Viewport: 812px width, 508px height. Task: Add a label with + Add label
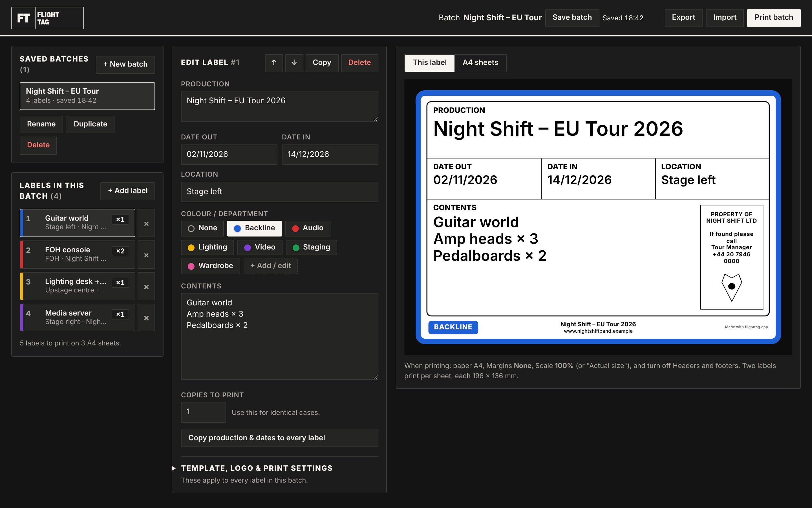(127, 191)
